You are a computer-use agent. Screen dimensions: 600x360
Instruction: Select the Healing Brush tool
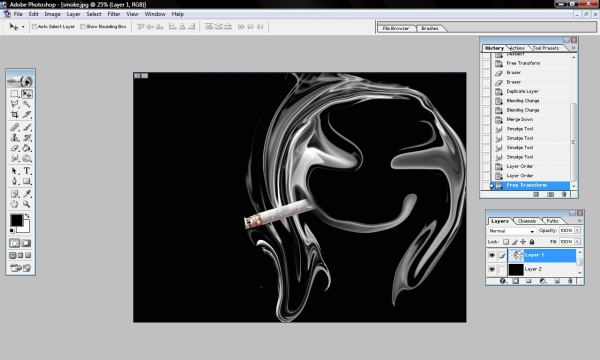point(15,127)
